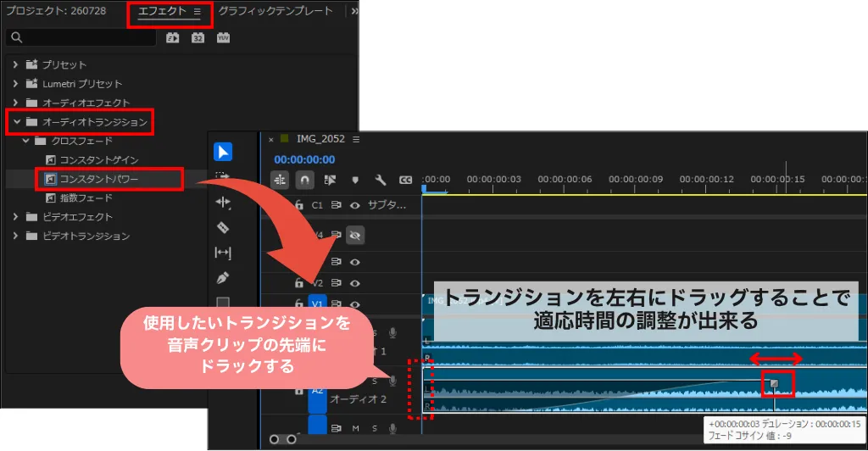Viewport: 868px width, 451px height.
Task: Click 指数フェード transition icon
Action: coord(50,198)
